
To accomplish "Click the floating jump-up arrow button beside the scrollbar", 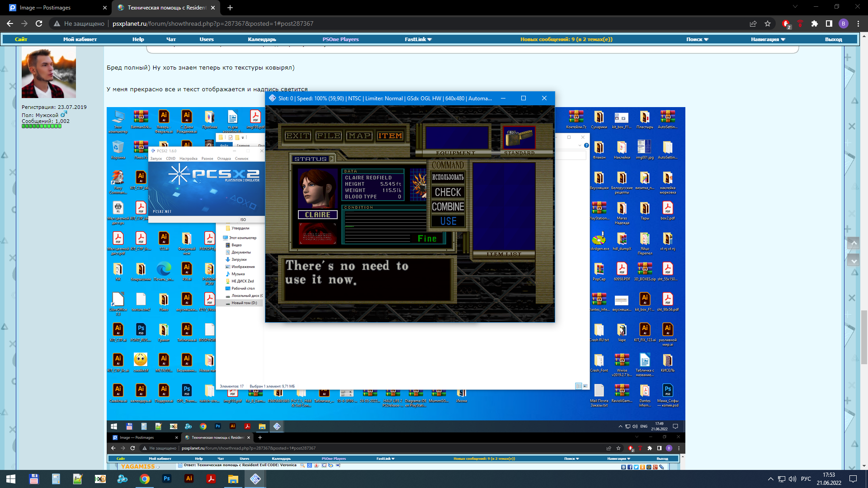I will point(854,243).
